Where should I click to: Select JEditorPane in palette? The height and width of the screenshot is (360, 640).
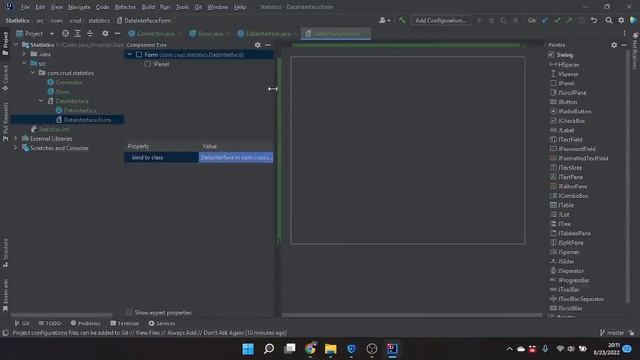pos(569,187)
